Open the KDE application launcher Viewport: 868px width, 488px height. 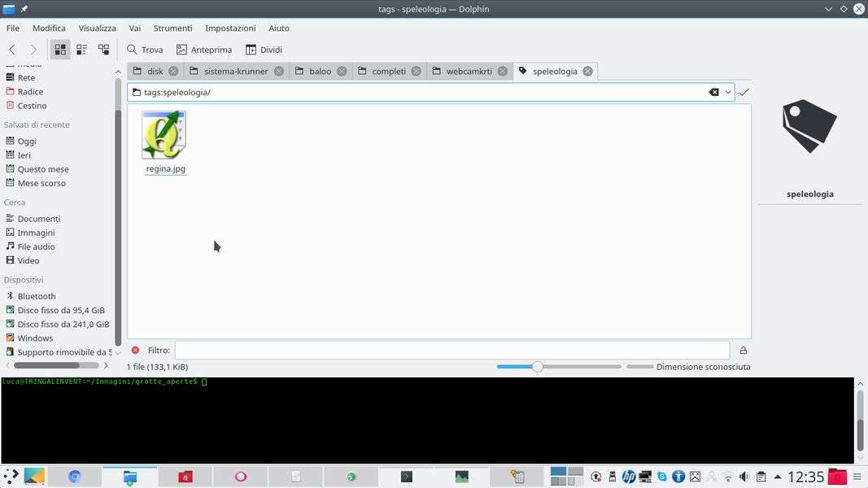(x=11, y=477)
